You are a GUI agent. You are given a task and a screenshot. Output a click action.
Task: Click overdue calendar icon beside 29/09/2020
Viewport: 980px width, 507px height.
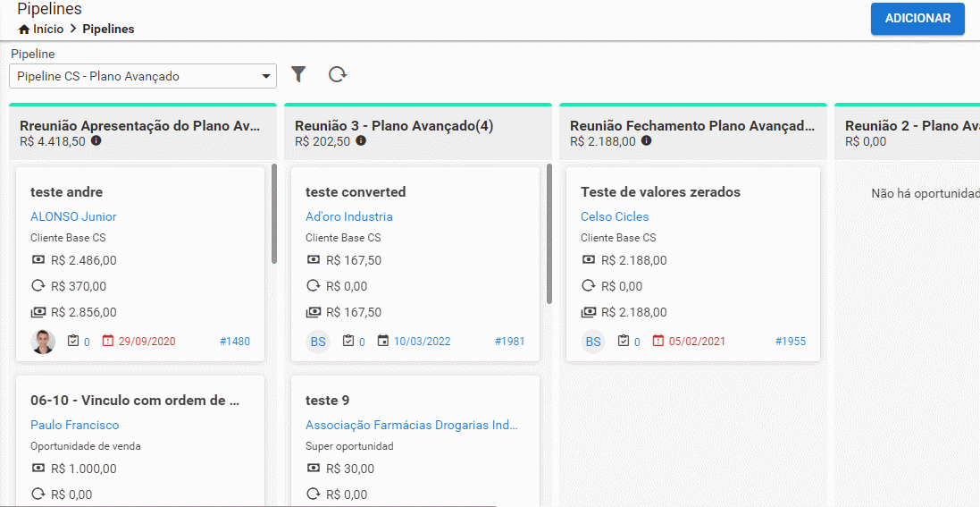(107, 342)
